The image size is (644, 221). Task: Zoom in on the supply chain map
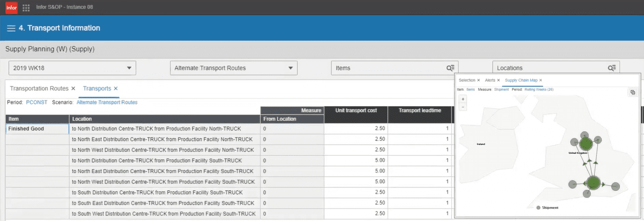coord(463,99)
